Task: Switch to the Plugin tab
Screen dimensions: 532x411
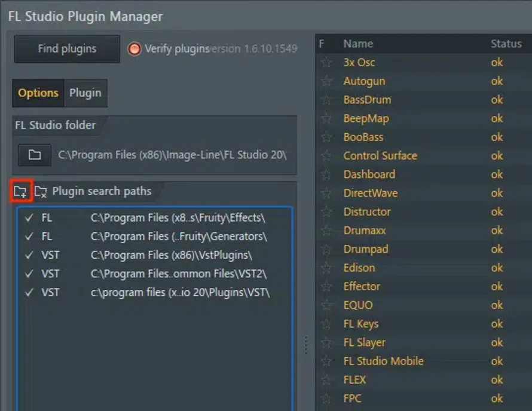Action: pos(85,93)
